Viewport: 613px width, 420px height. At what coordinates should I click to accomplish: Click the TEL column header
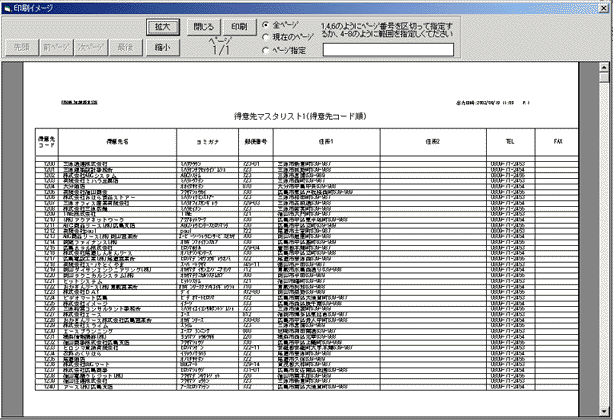coord(511,142)
